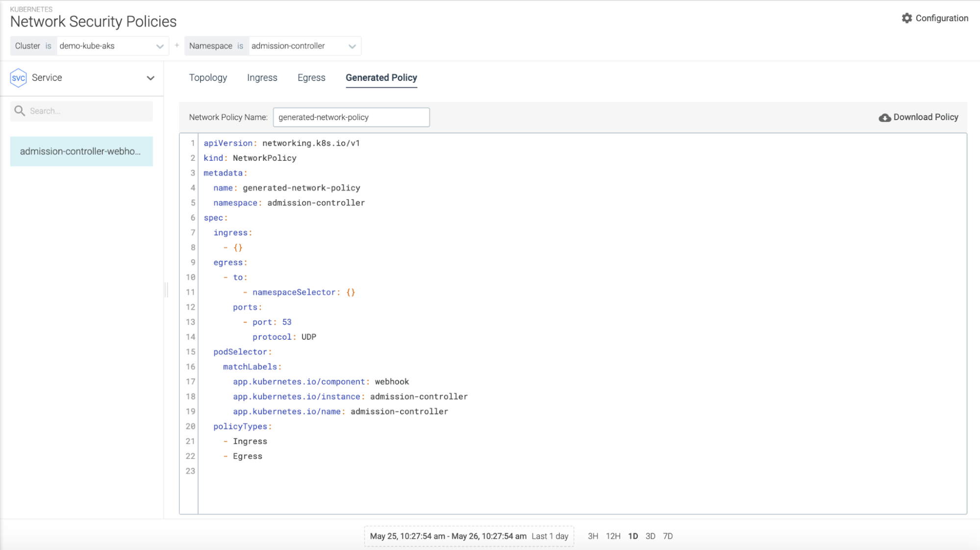This screenshot has height=550, width=980.
Task: Click the Download Policy button
Action: pyautogui.click(x=918, y=117)
